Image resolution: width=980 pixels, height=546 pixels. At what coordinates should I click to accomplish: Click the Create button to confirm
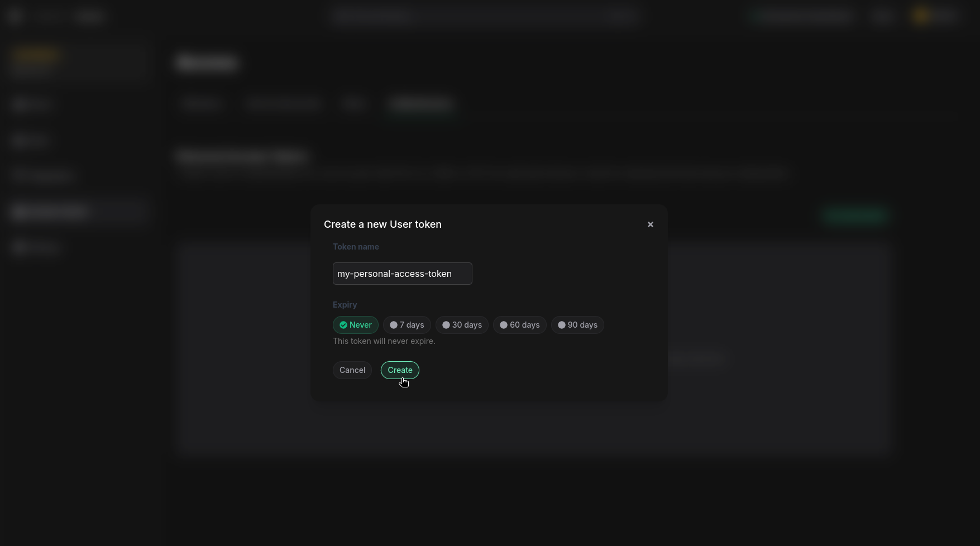click(x=400, y=370)
